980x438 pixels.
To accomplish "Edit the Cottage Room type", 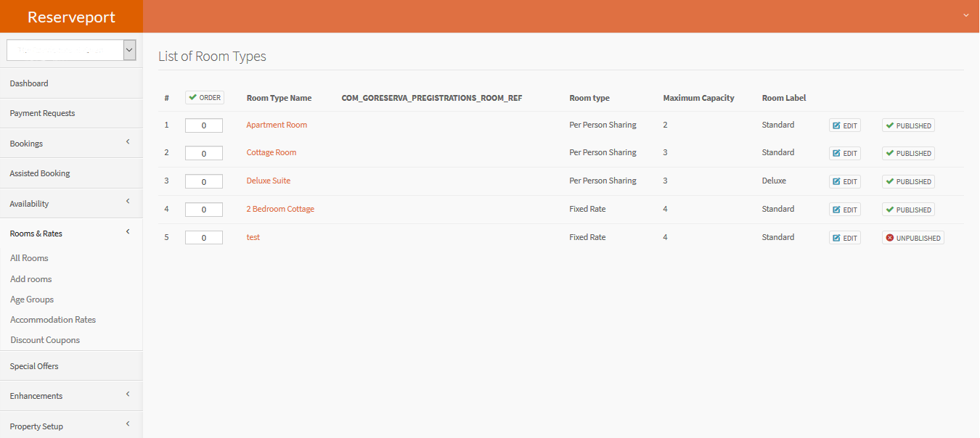I will click(x=845, y=153).
